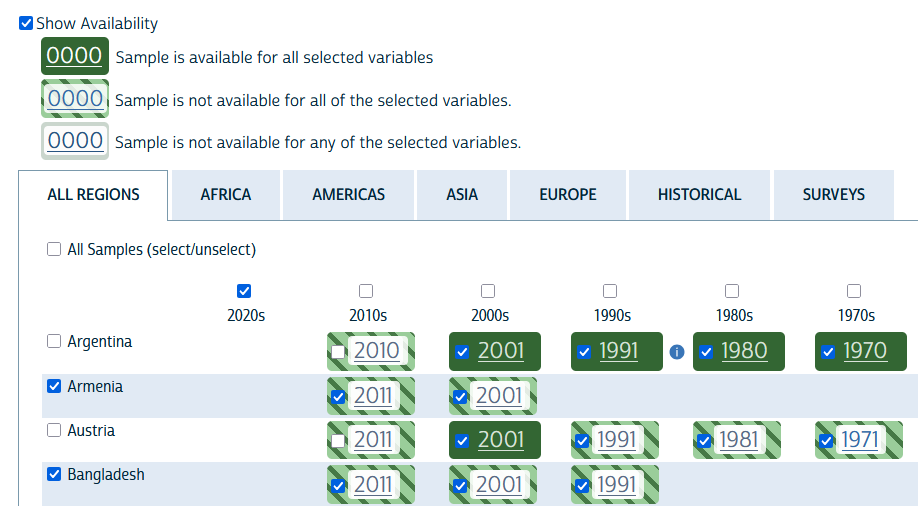
Task: Open the Austria 2011 sample link
Action: 372,440
